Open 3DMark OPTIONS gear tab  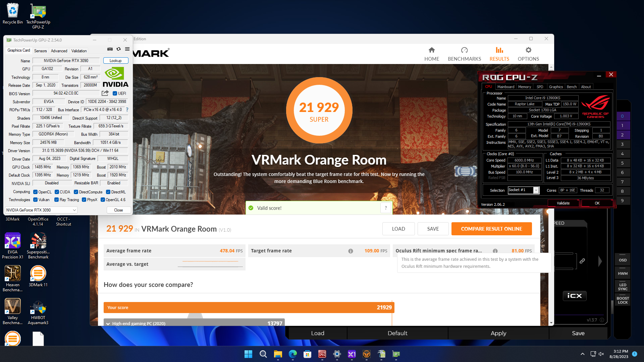528,54
